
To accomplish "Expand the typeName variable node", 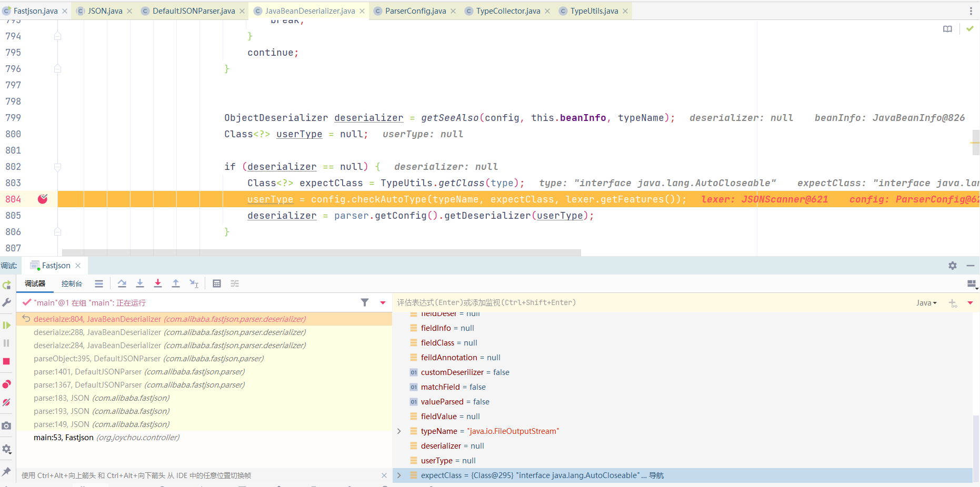I will tap(399, 431).
